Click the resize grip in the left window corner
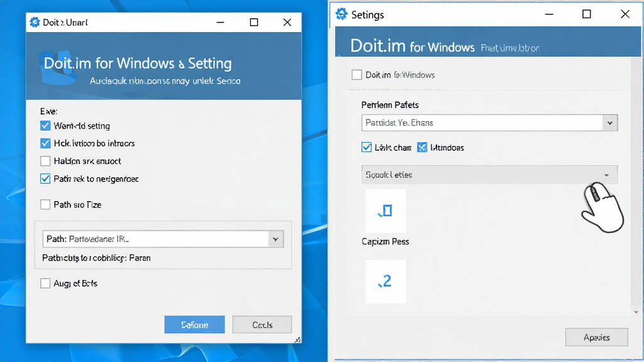Image resolution: width=644 pixels, height=362 pixels. click(297, 339)
